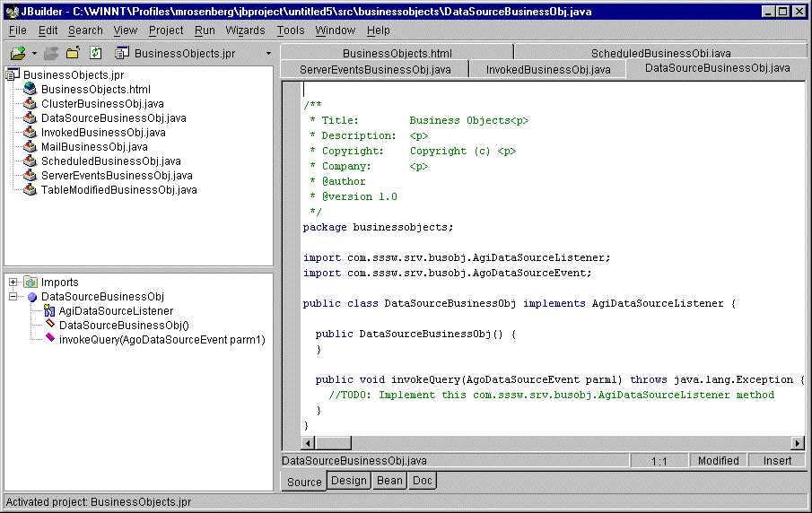The height and width of the screenshot is (513, 812).
Task: Click the horizontal scrollbar left arrow
Action: tap(308, 443)
